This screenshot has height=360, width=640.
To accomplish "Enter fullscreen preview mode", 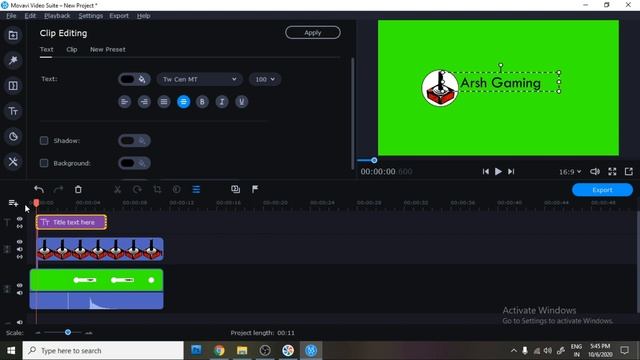I will pyautogui.click(x=612, y=171).
